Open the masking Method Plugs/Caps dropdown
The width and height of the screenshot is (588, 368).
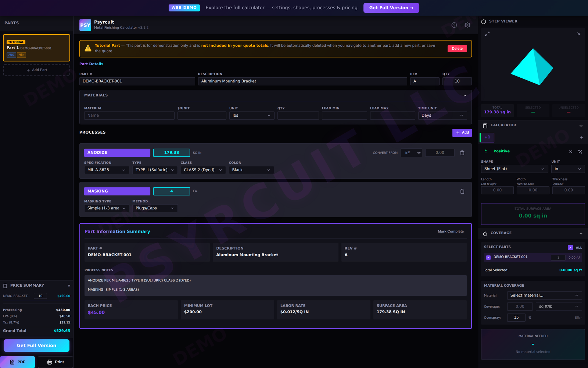155,208
